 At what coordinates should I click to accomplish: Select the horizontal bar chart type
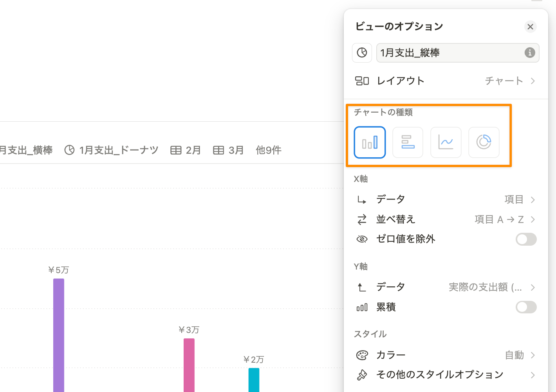[x=408, y=142]
